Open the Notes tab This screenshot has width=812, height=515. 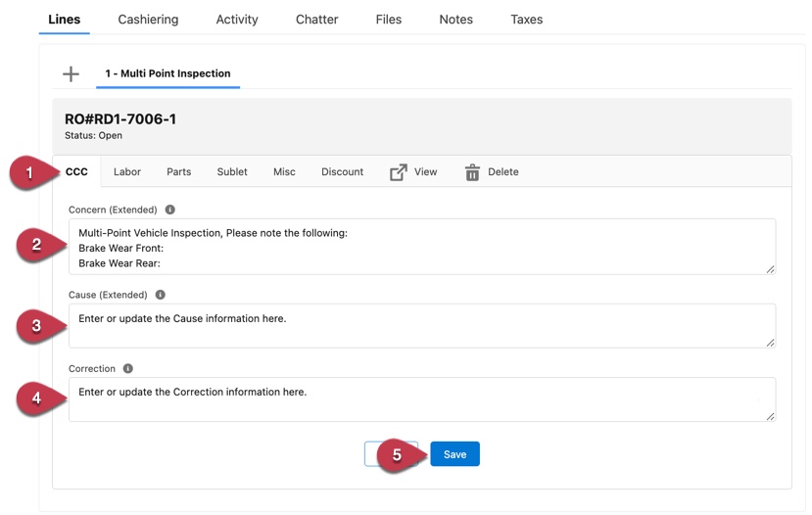pos(455,20)
